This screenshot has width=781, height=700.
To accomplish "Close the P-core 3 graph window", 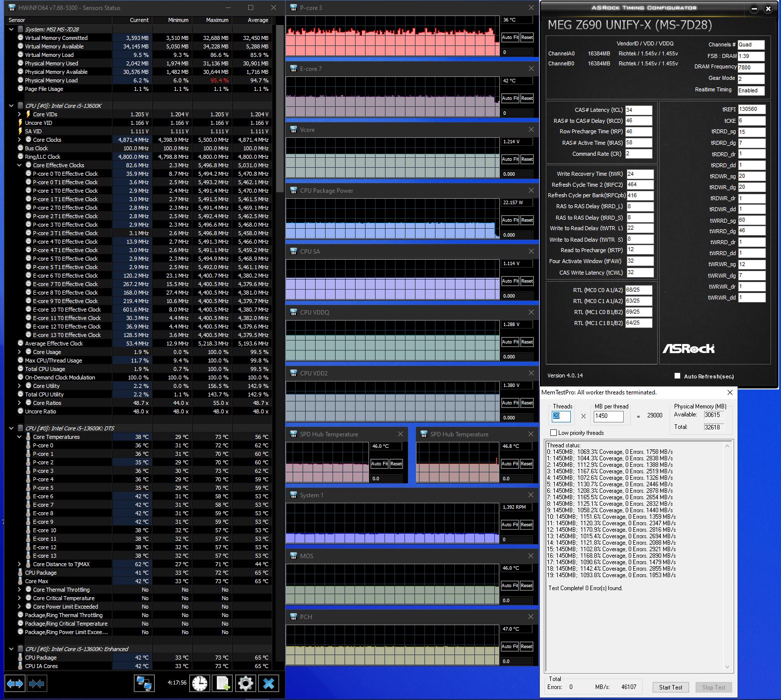I will 531,7.
